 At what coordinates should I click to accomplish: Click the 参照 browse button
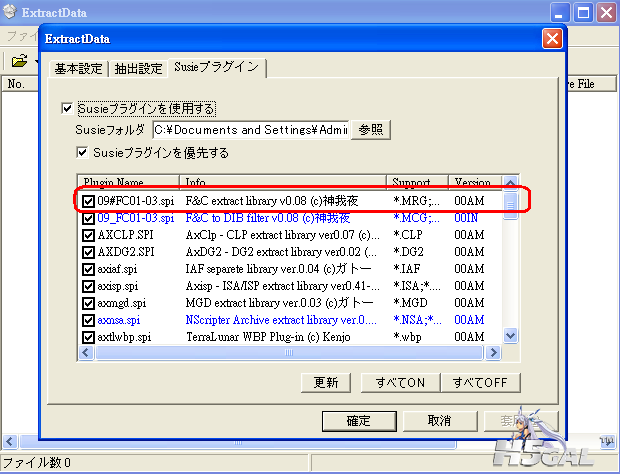(371, 130)
